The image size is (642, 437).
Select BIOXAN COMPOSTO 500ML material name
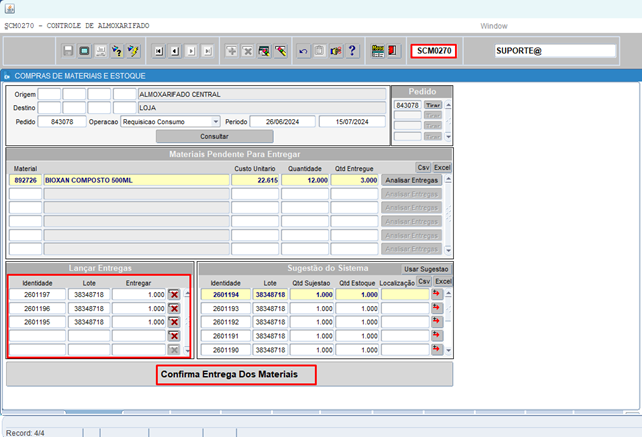point(136,180)
